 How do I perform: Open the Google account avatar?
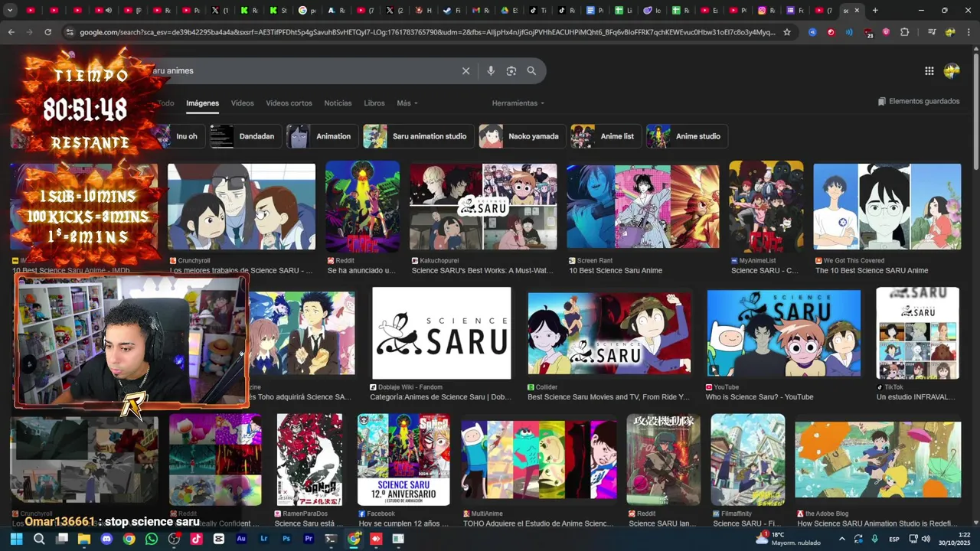tap(952, 70)
